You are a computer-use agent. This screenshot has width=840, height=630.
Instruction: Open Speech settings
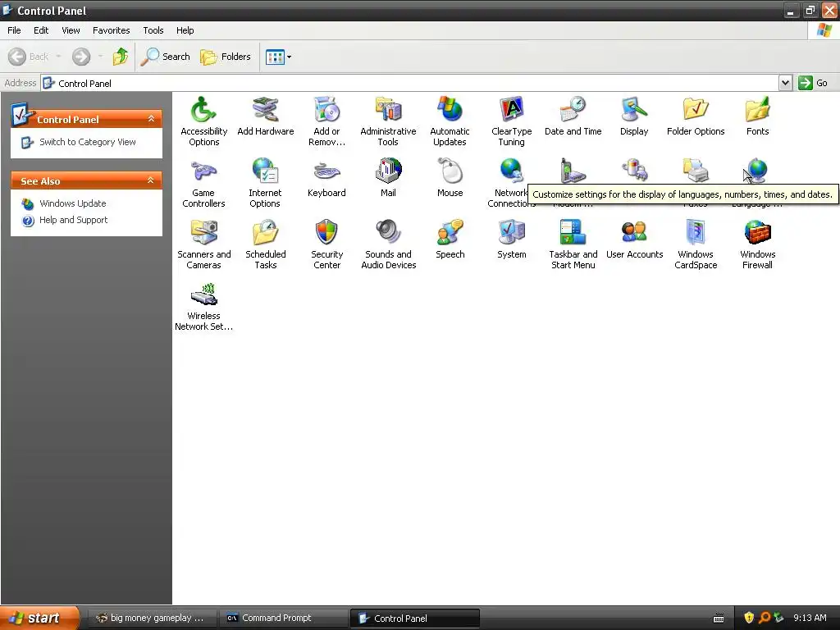click(450, 240)
